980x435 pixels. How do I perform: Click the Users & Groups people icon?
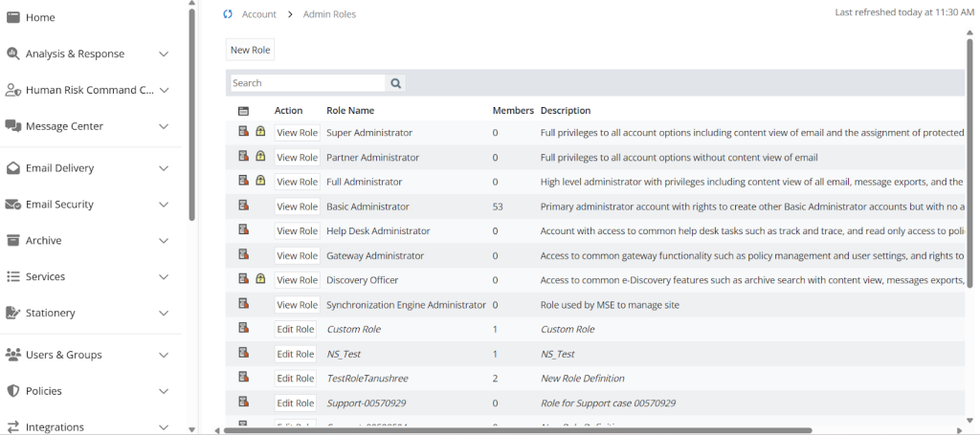pyautogui.click(x=13, y=355)
